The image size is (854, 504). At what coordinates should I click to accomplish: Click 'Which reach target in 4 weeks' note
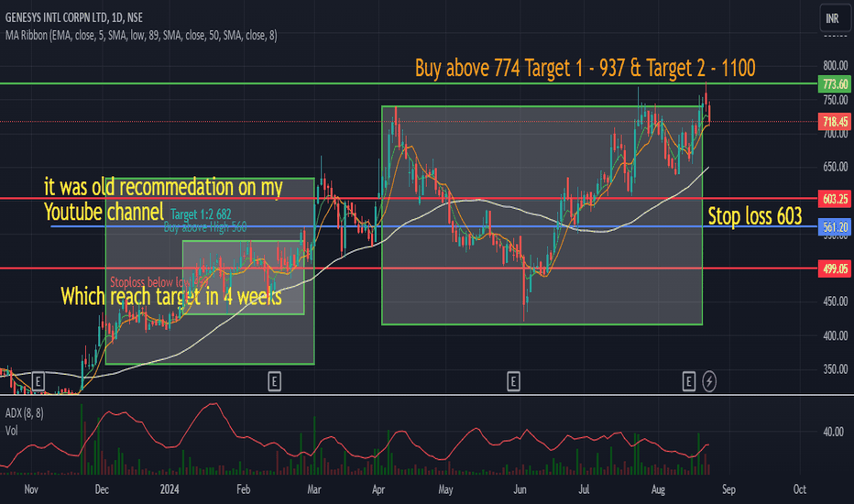pos(171,296)
